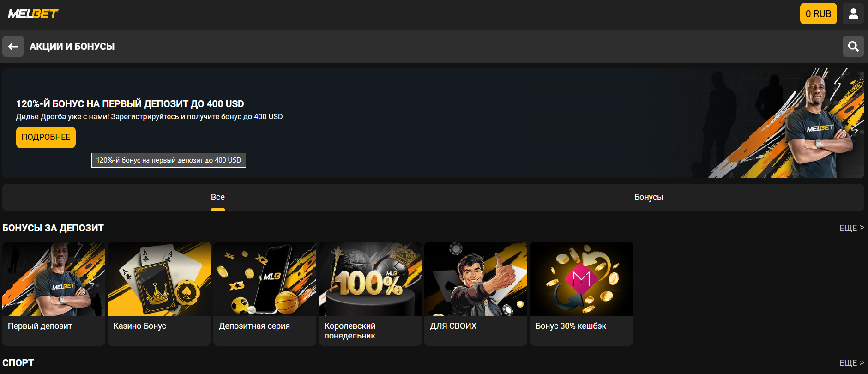The width and height of the screenshot is (868, 374).
Task: Click the Melbet logo
Action: coord(33,14)
